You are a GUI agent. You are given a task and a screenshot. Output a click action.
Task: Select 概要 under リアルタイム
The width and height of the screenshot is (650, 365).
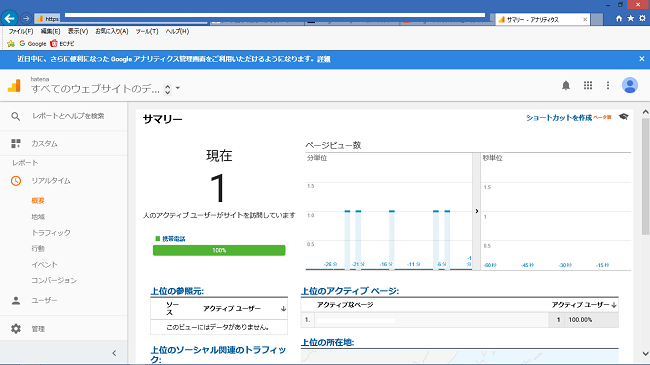(x=38, y=201)
